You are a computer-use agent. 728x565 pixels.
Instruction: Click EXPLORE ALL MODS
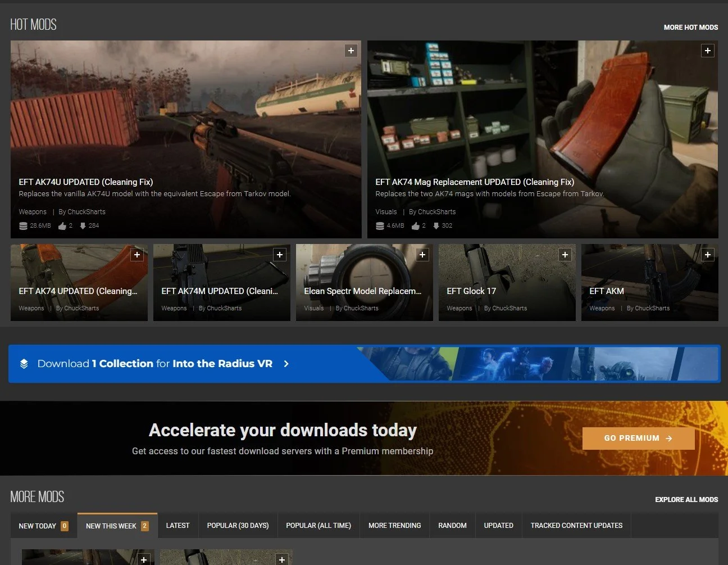click(686, 499)
